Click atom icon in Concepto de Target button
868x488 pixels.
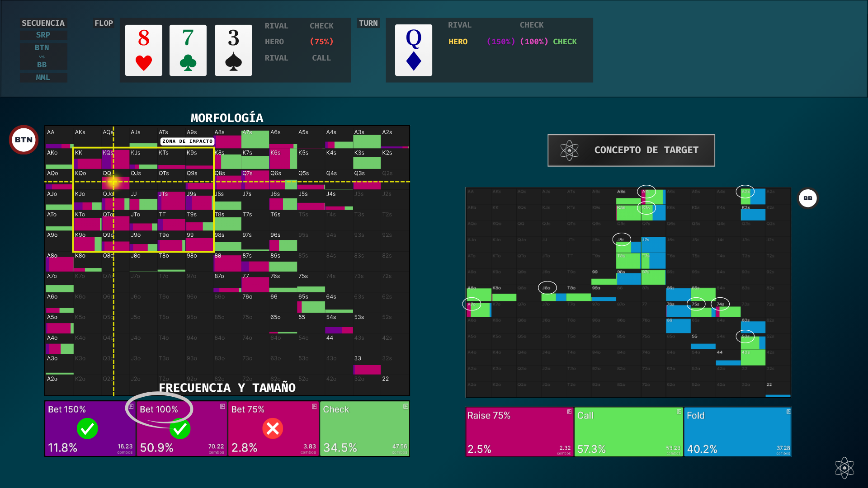pyautogui.click(x=569, y=150)
